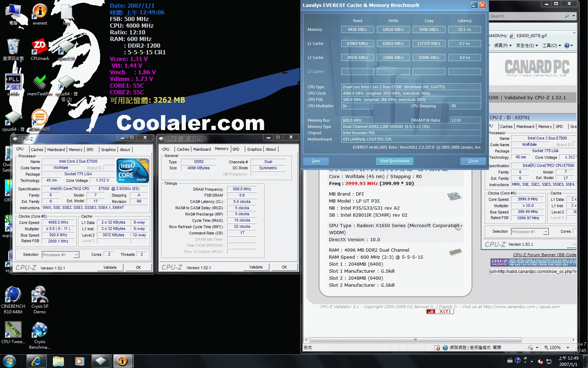
Task: Open Windows Explorer folder on taskbar
Action: [x=58, y=361]
